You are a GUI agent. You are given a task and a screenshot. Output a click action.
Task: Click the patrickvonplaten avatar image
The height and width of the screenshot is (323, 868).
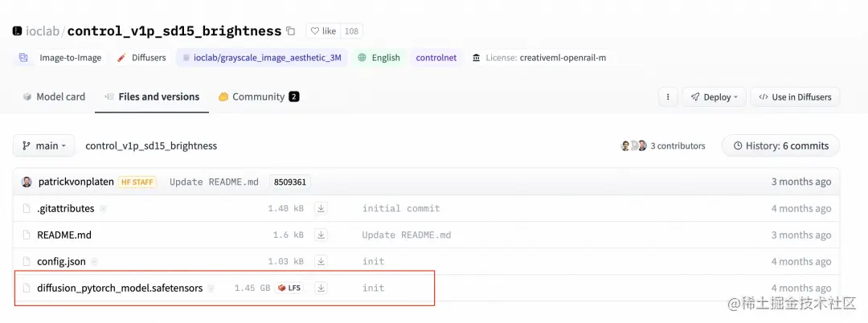[x=27, y=182]
